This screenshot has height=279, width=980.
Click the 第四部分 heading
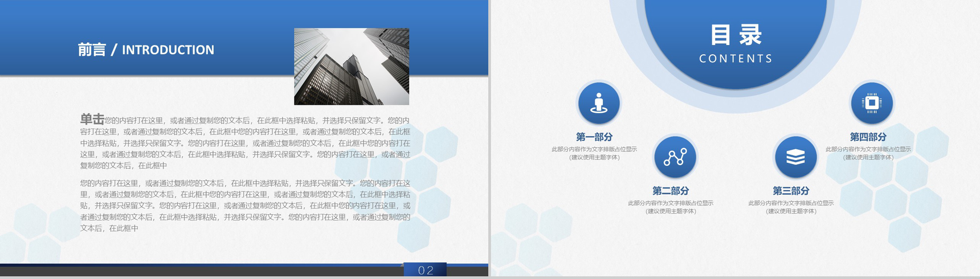pyautogui.click(x=868, y=137)
